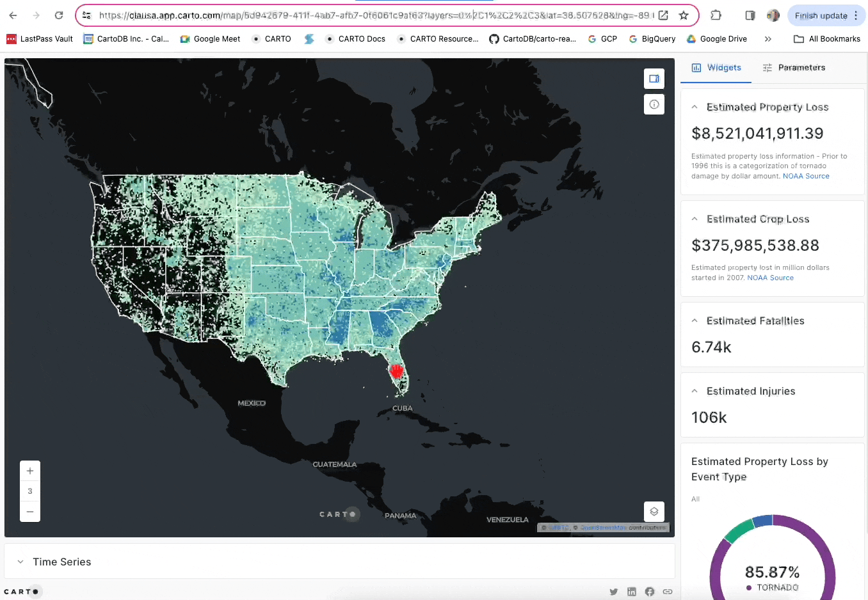
Task: Toggle browser side panel icon
Action: 750,15
